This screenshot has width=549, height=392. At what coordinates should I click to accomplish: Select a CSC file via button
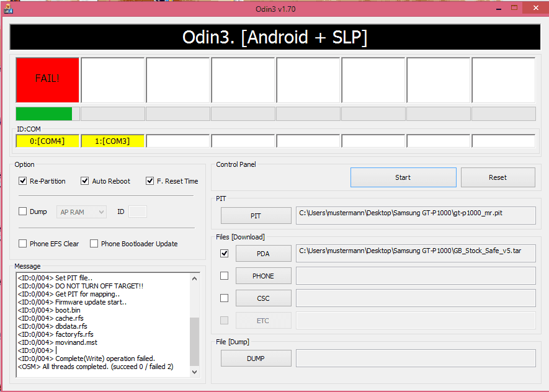point(263,298)
